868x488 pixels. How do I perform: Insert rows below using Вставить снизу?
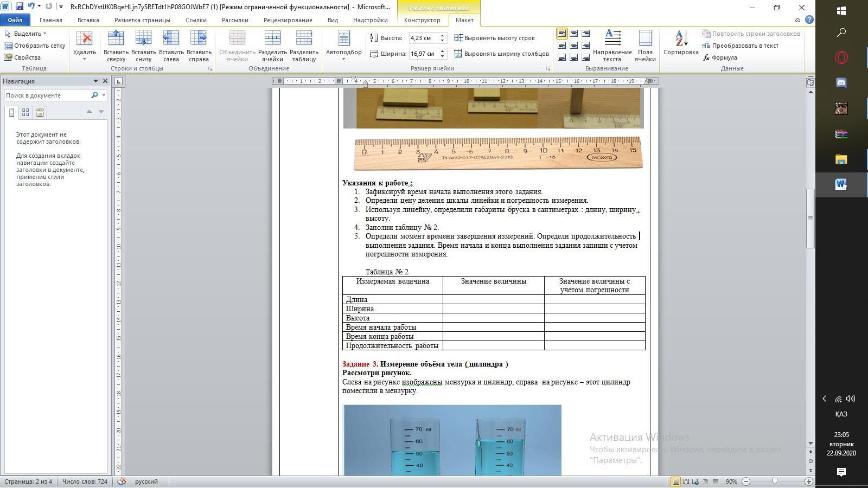coord(143,46)
